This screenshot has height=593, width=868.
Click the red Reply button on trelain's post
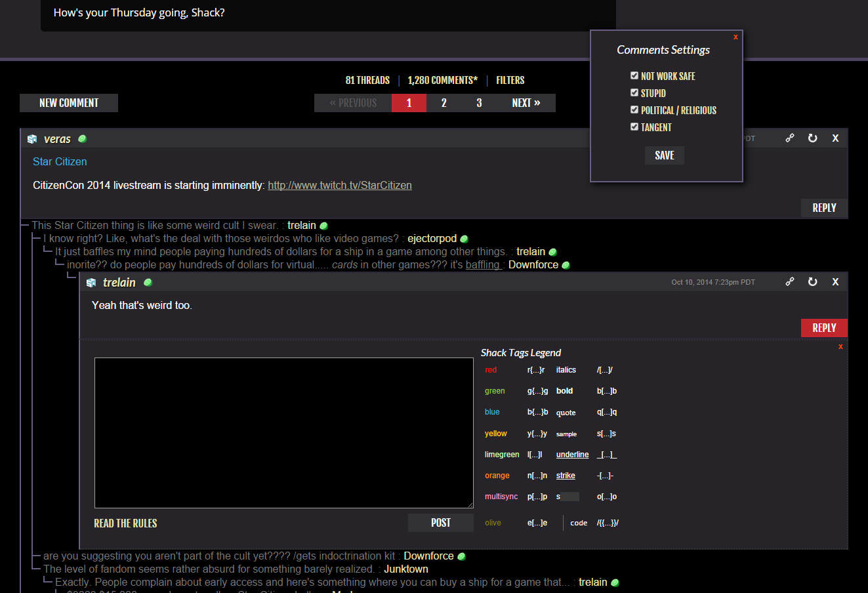tap(824, 328)
